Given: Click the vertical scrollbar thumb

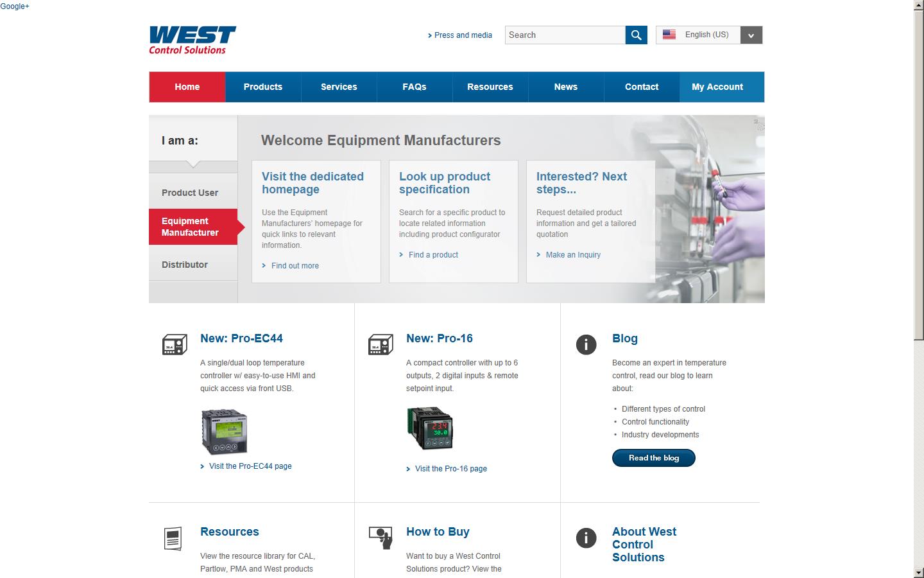Looking at the screenshot, I should [919, 175].
